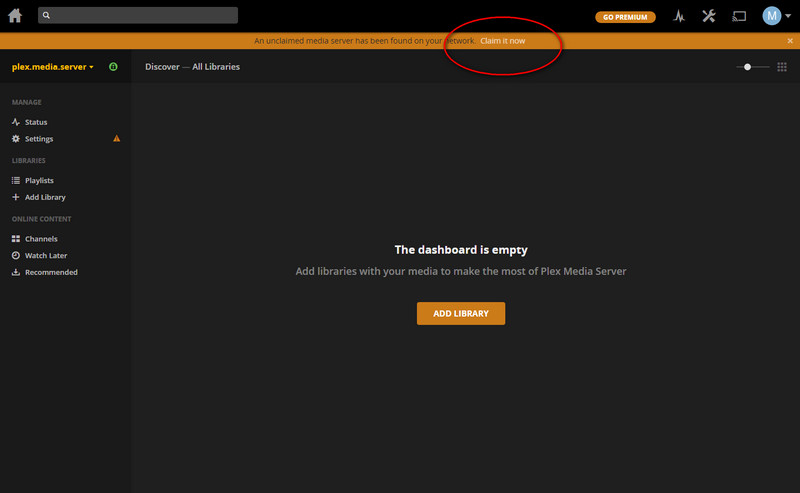Screen dimensions: 800x493
Task: Click the All Libraries breadcrumb
Action: point(216,67)
